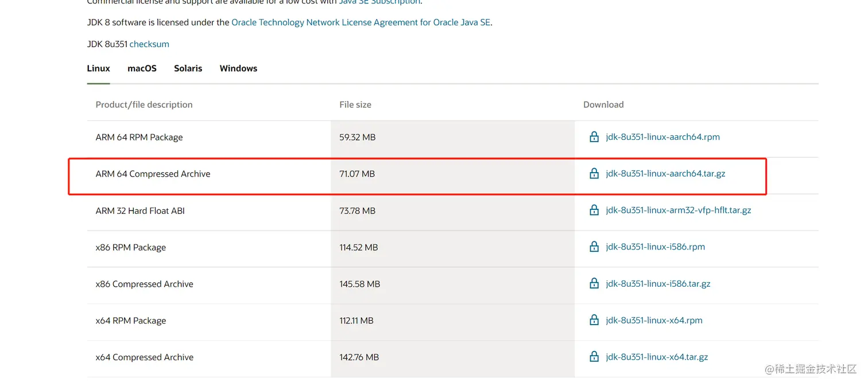This screenshot has width=868, height=386.
Task: Click the File size column header
Action: point(355,104)
